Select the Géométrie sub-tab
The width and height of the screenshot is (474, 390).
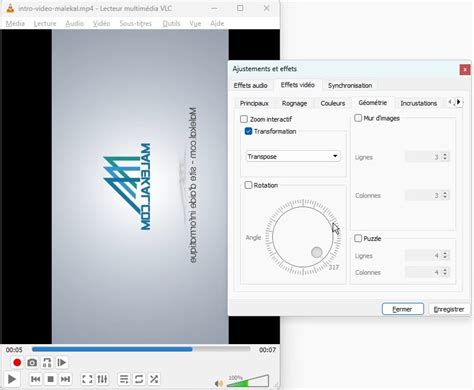tap(373, 103)
